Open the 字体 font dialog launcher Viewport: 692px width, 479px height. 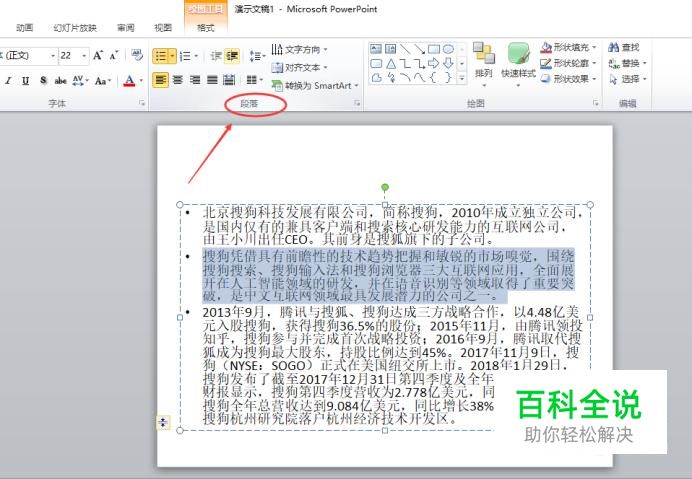point(142,103)
